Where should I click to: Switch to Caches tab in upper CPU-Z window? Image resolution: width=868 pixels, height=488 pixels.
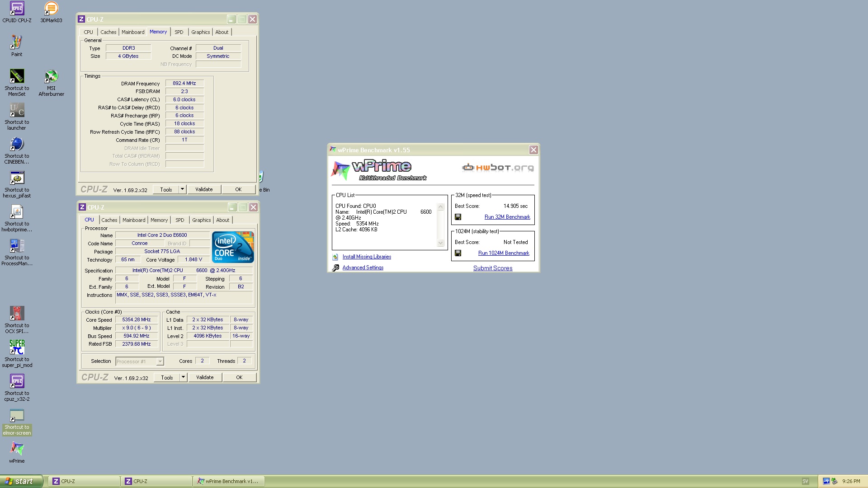tap(108, 32)
